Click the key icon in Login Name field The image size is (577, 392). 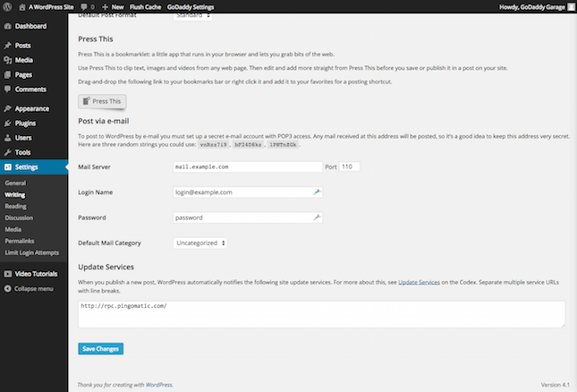point(317,192)
